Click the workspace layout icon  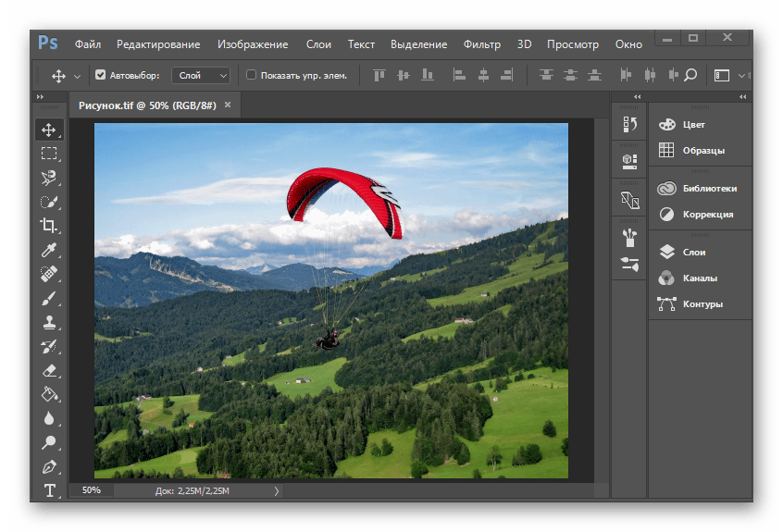[x=722, y=75]
